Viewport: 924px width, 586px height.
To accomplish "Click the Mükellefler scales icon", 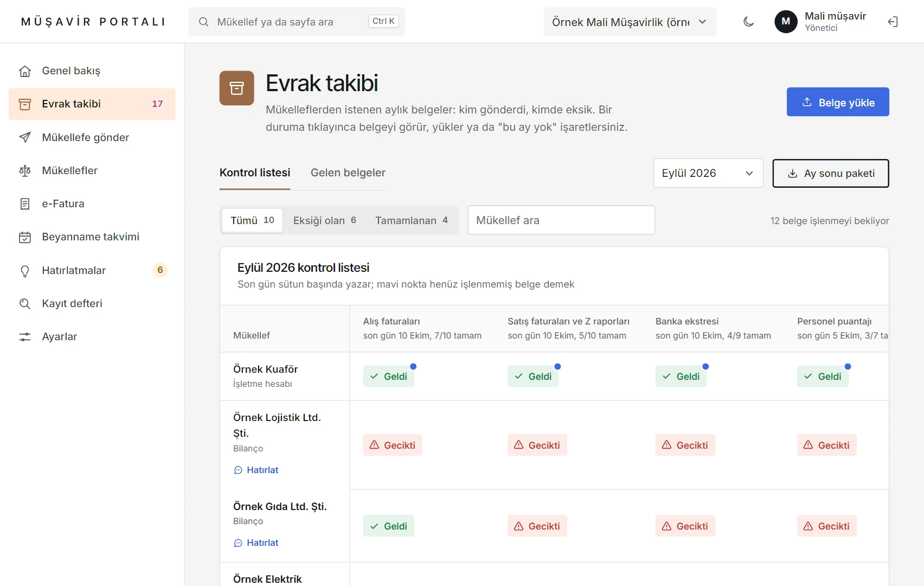I will tap(25, 171).
